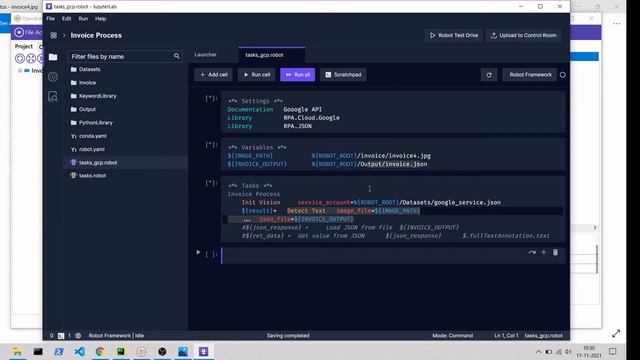This screenshot has height=360, width=640.
Task: Click the Robot Framework kernel button
Action: [530, 75]
